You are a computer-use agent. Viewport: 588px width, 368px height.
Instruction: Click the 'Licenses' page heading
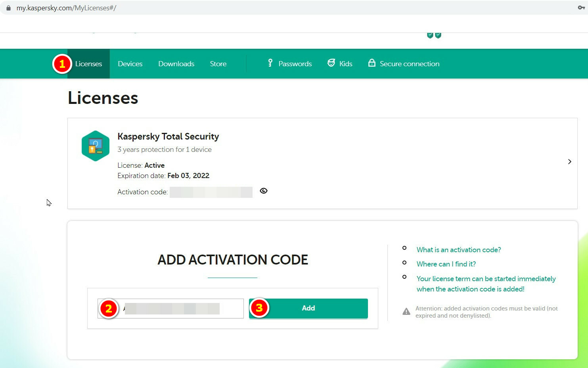pyautogui.click(x=103, y=98)
